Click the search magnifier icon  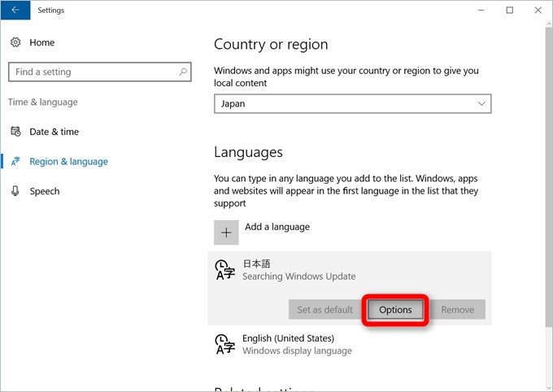pos(185,72)
